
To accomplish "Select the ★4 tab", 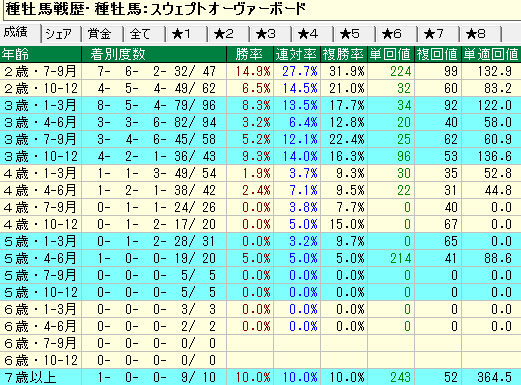I will tap(312, 34).
